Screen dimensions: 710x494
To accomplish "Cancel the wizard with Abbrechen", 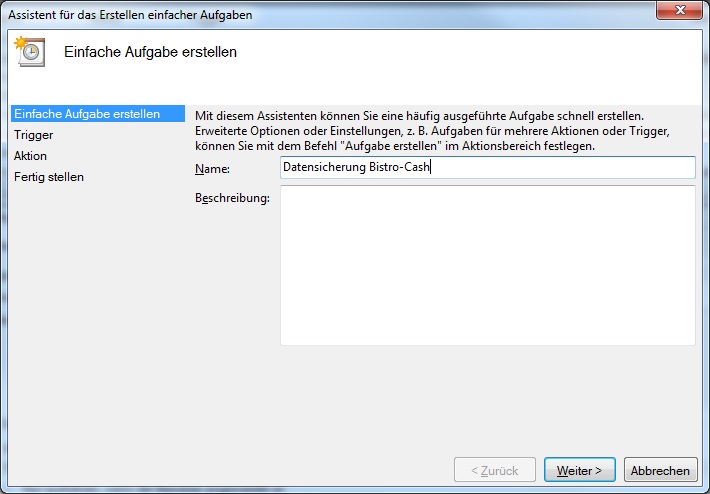I will click(x=660, y=470).
